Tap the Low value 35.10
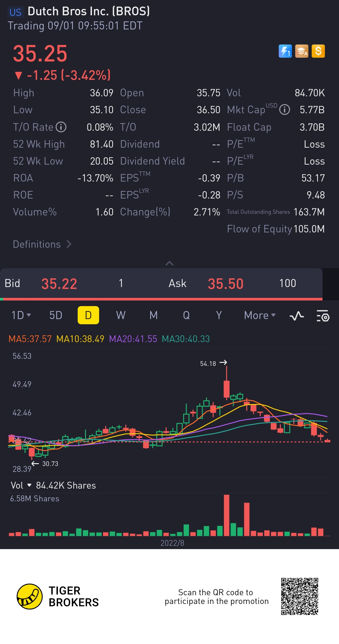The width and height of the screenshot is (339, 644). point(101,110)
